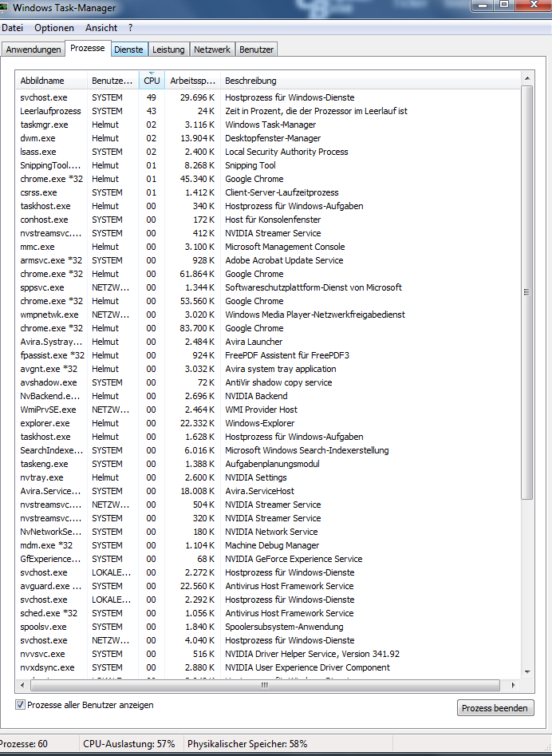Image resolution: width=552 pixels, height=756 pixels.
Task: Sort by the Benutzername column header
Action: click(112, 81)
